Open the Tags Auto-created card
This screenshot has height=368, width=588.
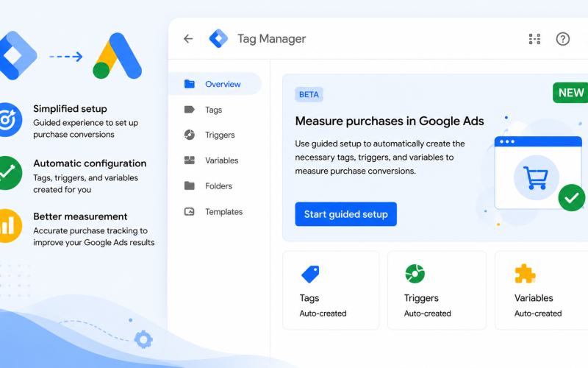331,290
